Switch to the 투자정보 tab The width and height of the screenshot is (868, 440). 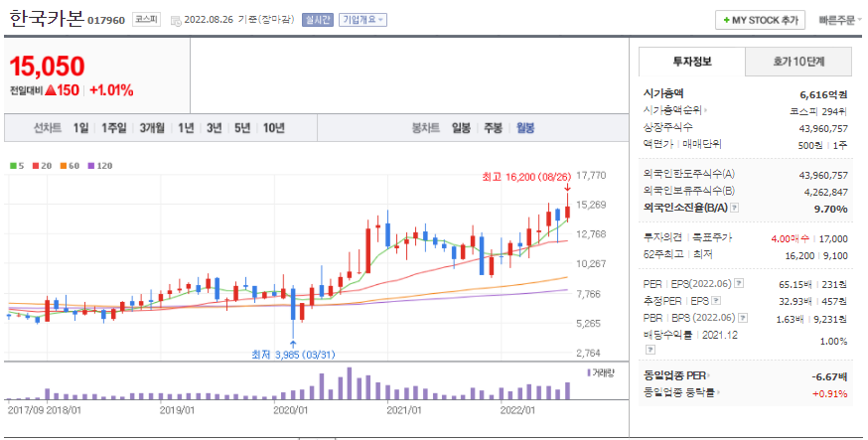692,62
